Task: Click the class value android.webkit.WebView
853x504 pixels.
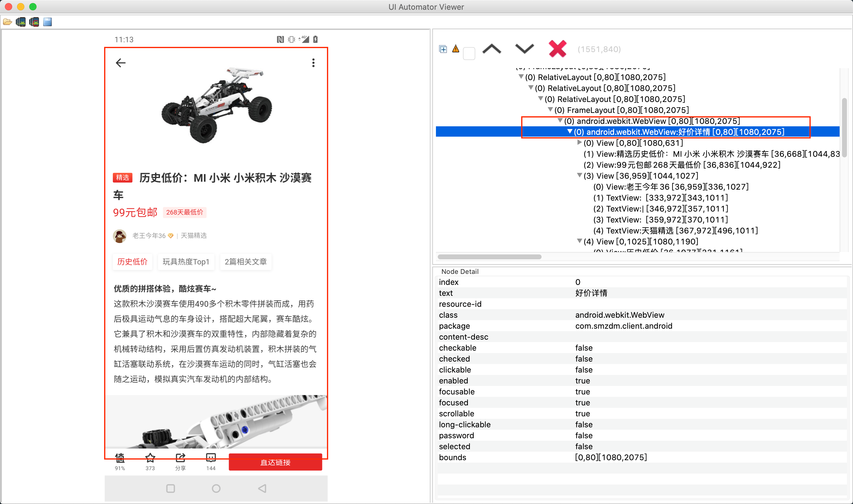Action: pos(620,315)
